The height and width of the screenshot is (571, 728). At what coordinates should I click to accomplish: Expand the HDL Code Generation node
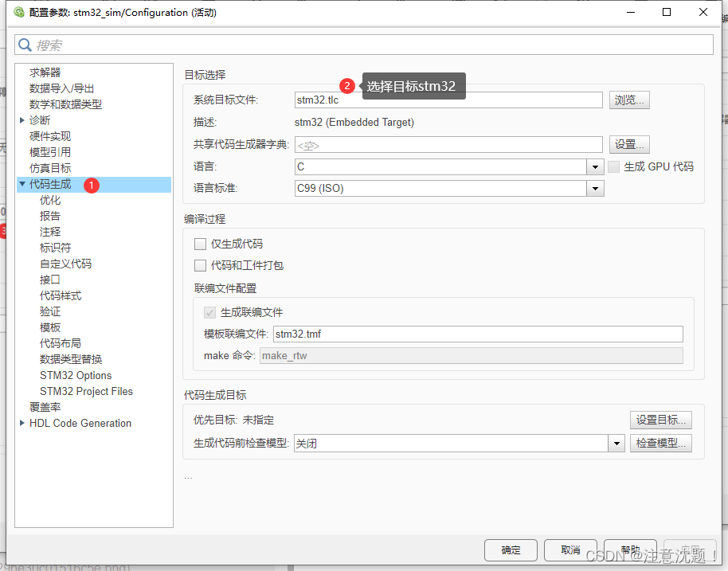(22, 423)
